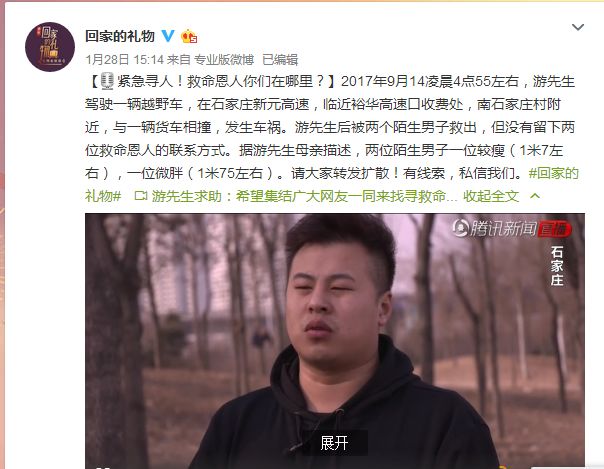
Task: Click the red 直播 live badge
Action: [554, 229]
